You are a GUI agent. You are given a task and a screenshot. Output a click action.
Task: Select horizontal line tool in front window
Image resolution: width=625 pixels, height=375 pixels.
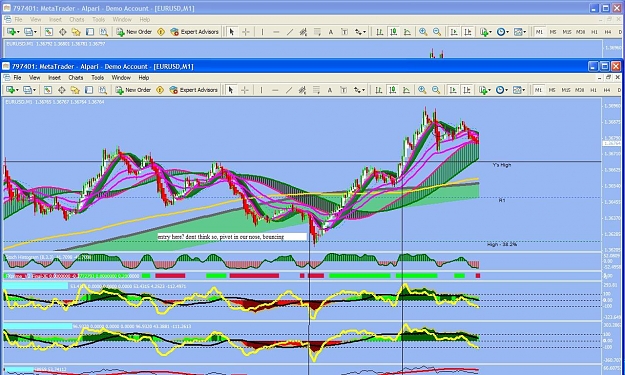pos(275,90)
